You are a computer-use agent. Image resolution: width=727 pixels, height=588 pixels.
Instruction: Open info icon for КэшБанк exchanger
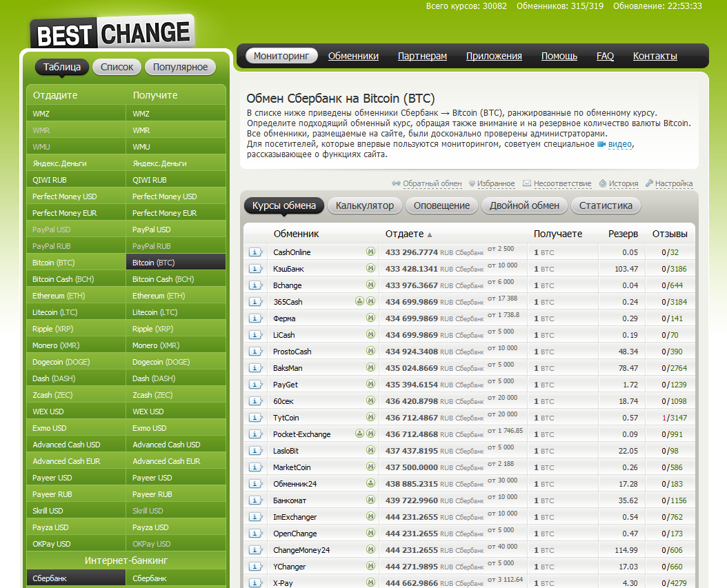point(255,269)
